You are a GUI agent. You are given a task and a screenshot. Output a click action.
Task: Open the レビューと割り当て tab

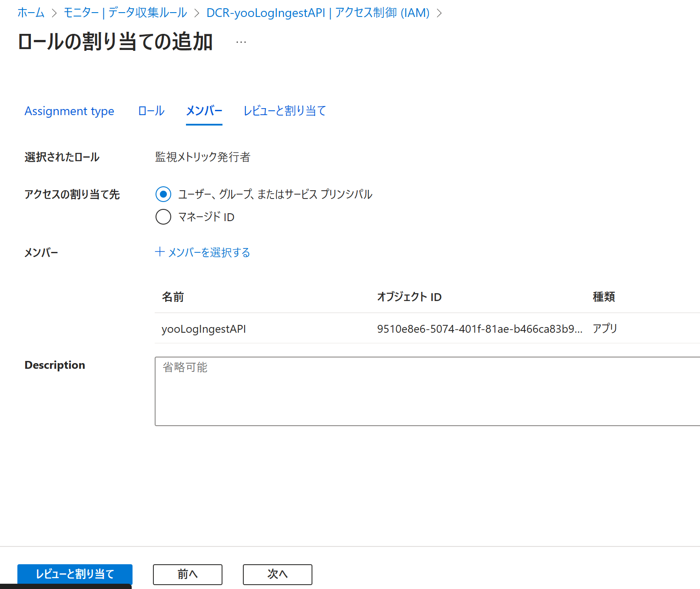point(285,111)
